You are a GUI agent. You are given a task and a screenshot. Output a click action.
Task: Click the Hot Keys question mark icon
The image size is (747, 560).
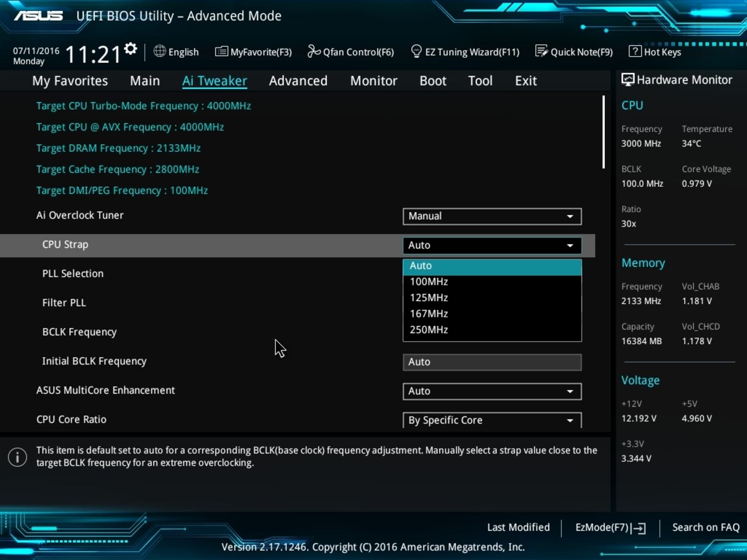[x=634, y=51]
